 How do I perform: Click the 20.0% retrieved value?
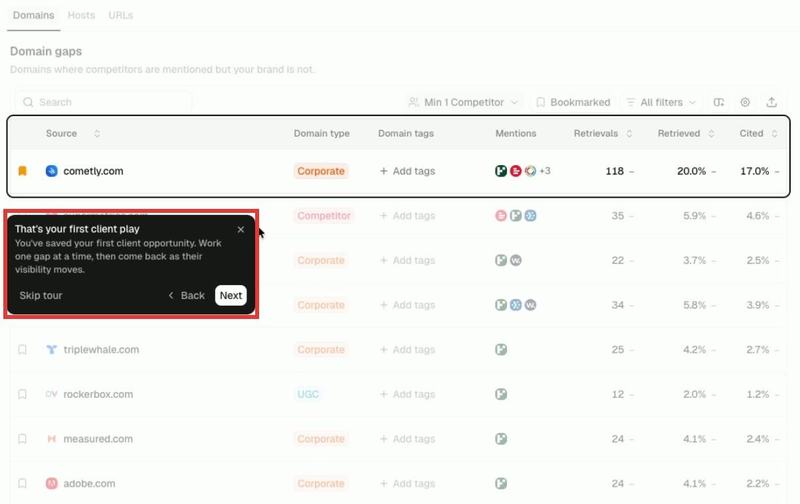tap(691, 171)
